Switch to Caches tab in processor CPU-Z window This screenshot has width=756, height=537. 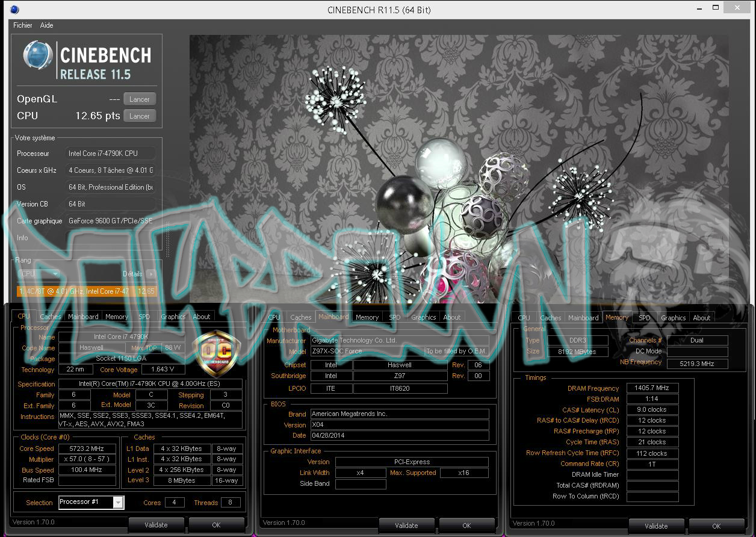click(x=51, y=317)
